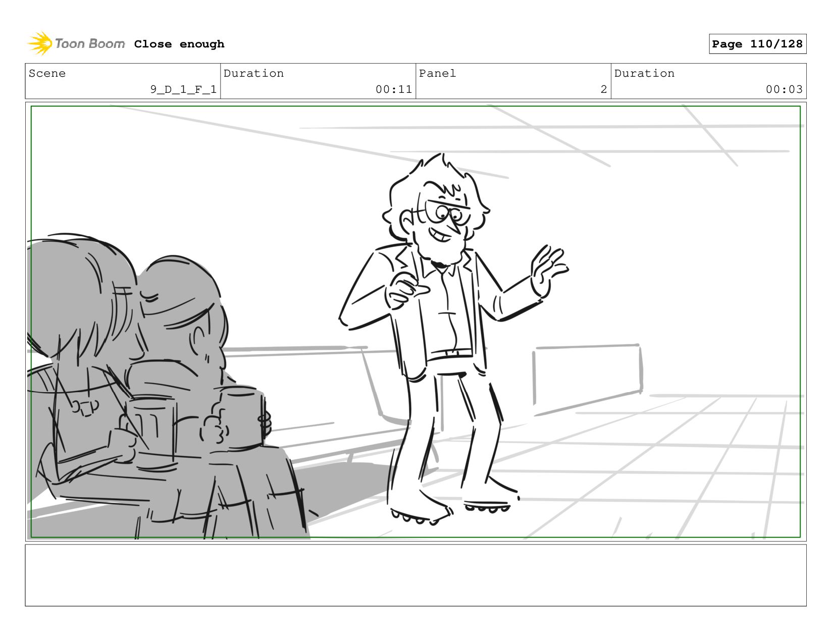
Task: Click the storyboard panel drawing
Action: (x=415, y=321)
